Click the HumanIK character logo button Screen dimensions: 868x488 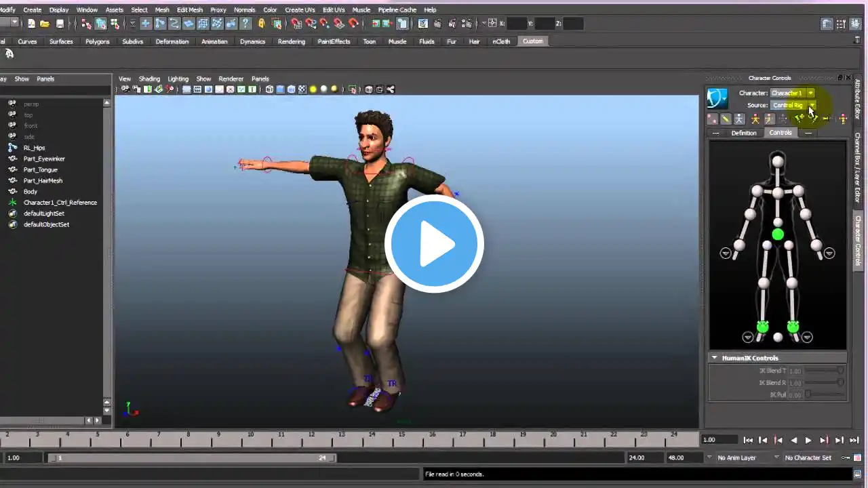pos(717,99)
